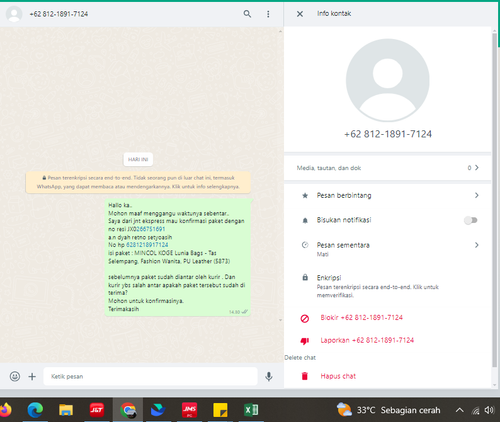Click large phone number under profile picture
The width and height of the screenshot is (500, 422).
pos(388,134)
